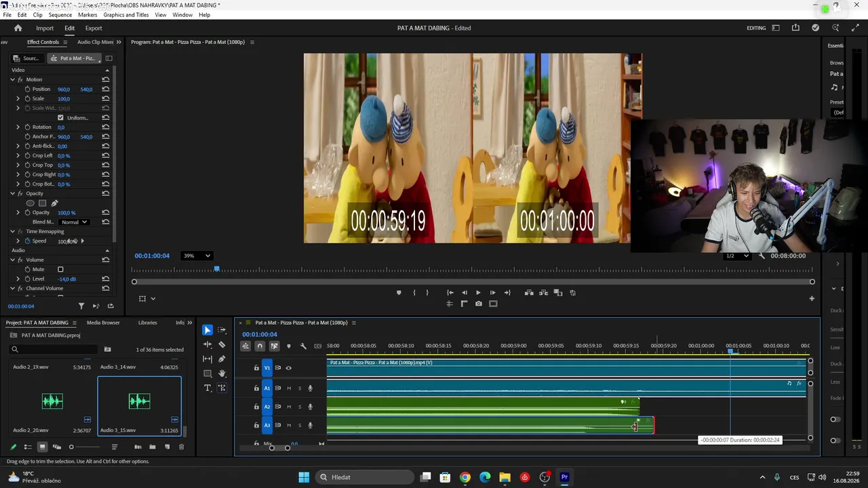The width and height of the screenshot is (868, 488).
Task: Enable voice-over record on track A1
Action: 311,388
